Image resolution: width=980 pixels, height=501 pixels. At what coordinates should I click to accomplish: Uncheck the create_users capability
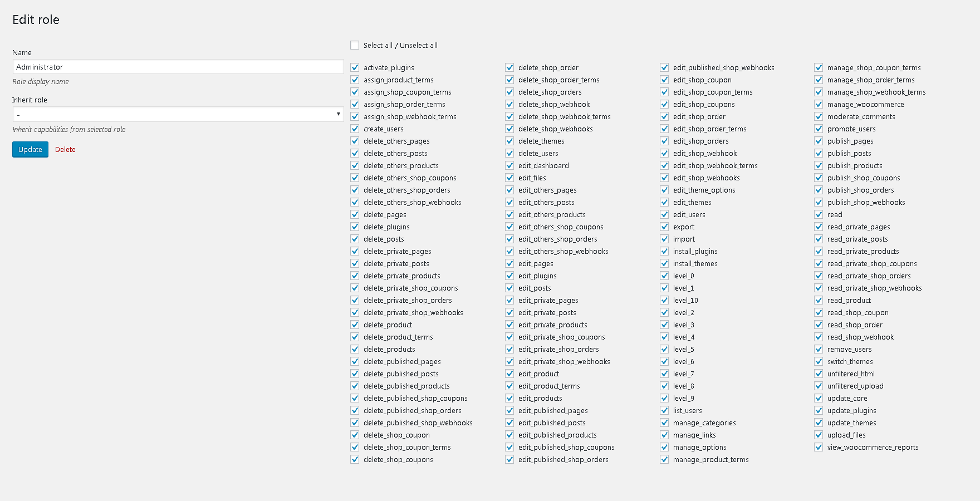(355, 129)
